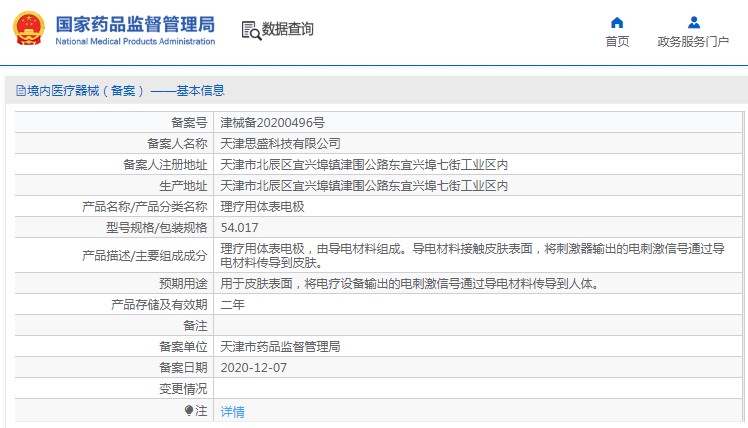Click the 备案人注册地址 address value
The width and height of the screenshot is (748, 428).
364,165
